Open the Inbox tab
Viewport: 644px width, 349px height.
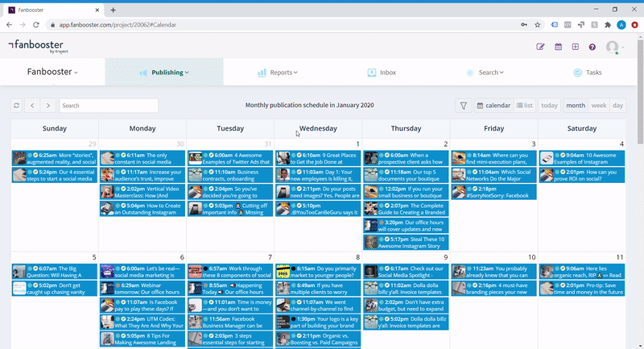(x=382, y=73)
